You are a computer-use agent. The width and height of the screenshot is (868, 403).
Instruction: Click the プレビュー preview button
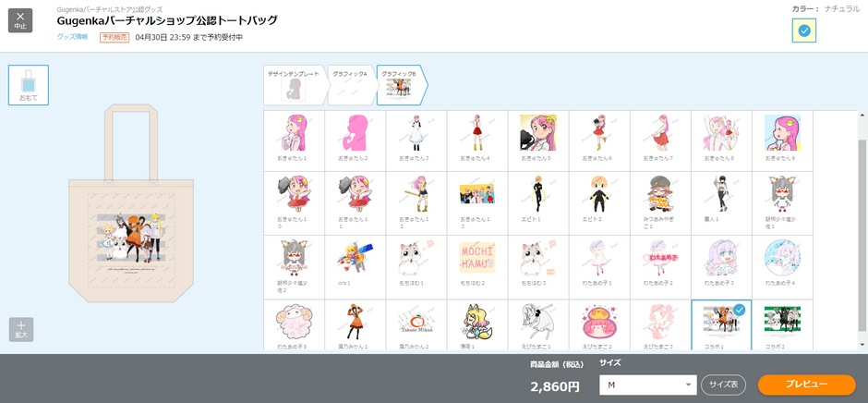806,385
